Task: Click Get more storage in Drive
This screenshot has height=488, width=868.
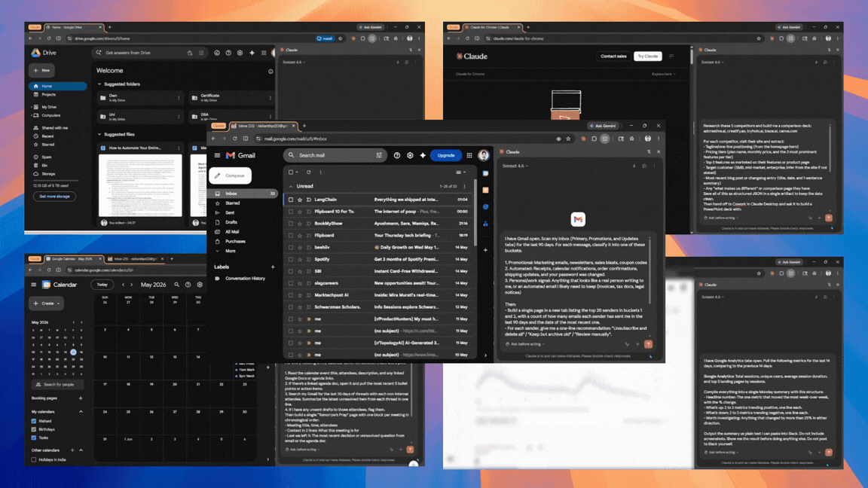Action: click(54, 197)
